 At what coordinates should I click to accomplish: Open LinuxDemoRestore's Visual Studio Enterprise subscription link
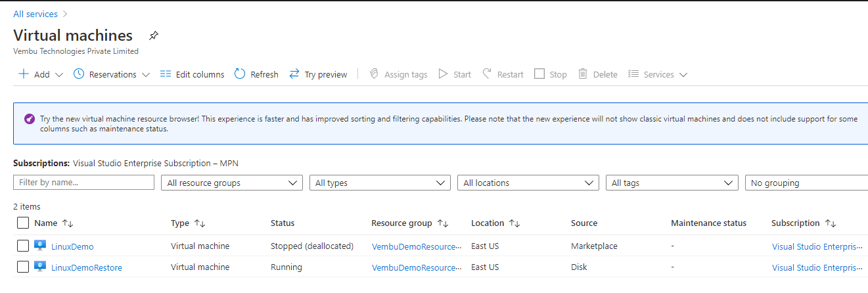(x=817, y=267)
